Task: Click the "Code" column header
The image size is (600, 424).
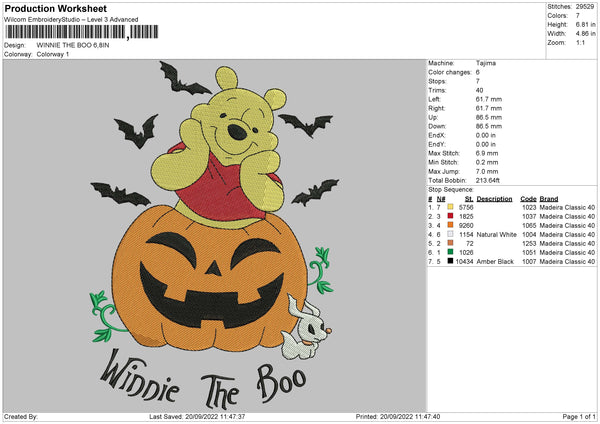Action: click(528, 199)
